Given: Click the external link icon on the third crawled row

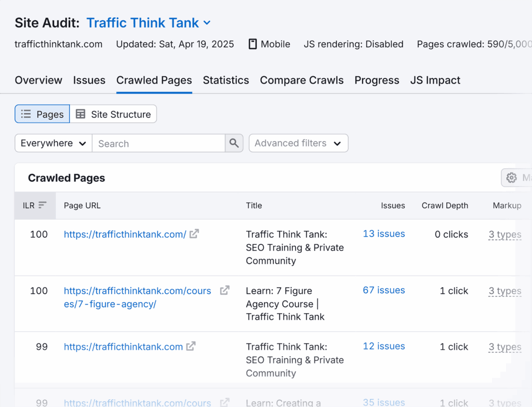Looking at the screenshot, I should click(190, 346).
